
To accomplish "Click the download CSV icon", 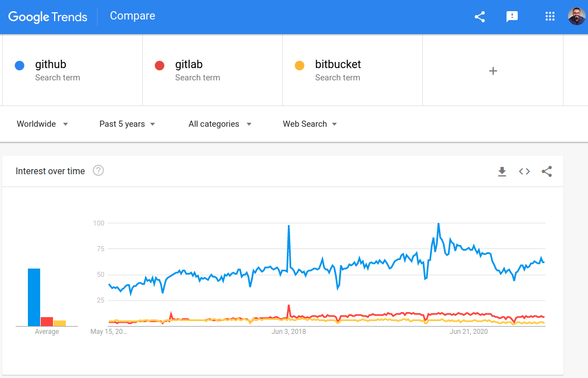I will pos(502,171).
